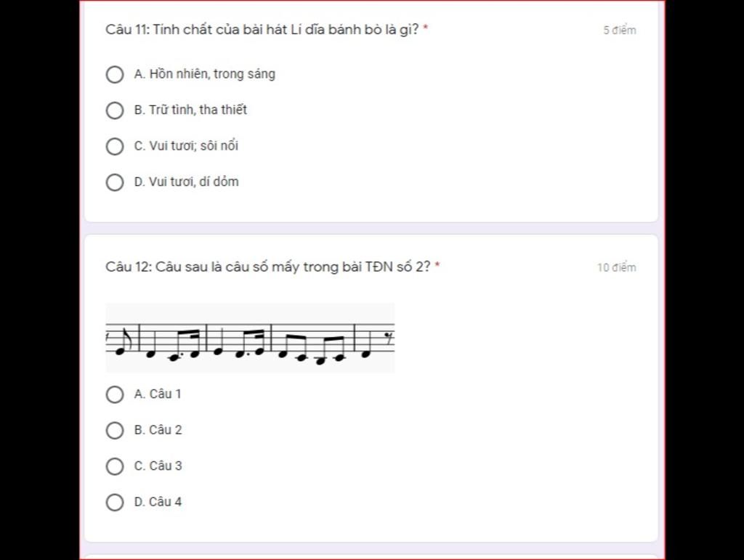The height and width of the screenshot is (560, 744).
Task: Click the '10 điểm' points label
Action: click(616, 267)
